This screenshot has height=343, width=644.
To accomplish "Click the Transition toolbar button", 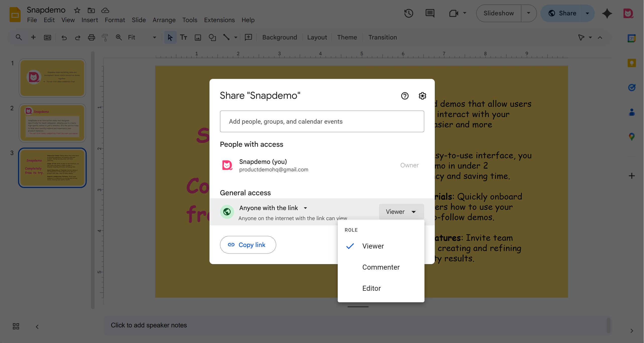I will [x=382, y=37].
